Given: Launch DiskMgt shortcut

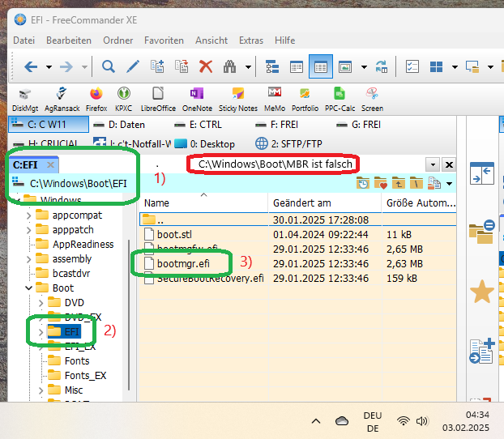Looking at the screenshot, I should tap(25, 100).
